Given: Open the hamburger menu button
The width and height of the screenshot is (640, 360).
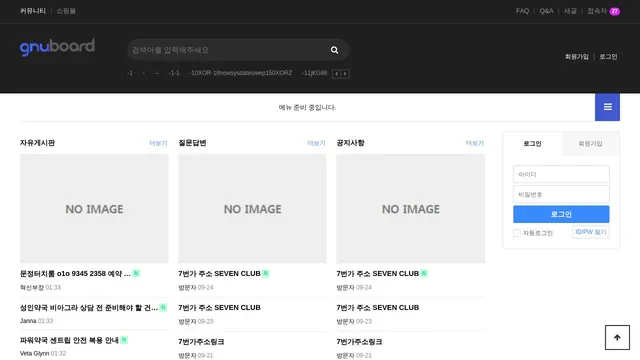Looking at the screenshot, I should tap(607, 107).
